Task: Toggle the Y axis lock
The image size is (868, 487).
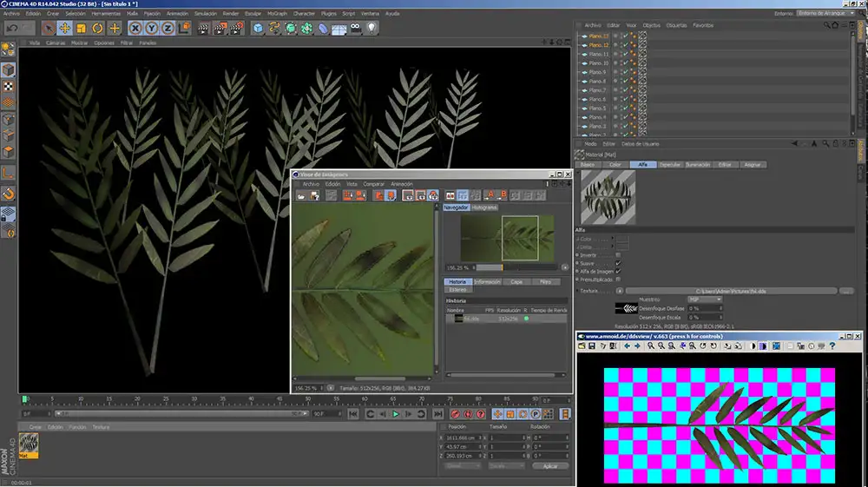Action: point(151,28)
